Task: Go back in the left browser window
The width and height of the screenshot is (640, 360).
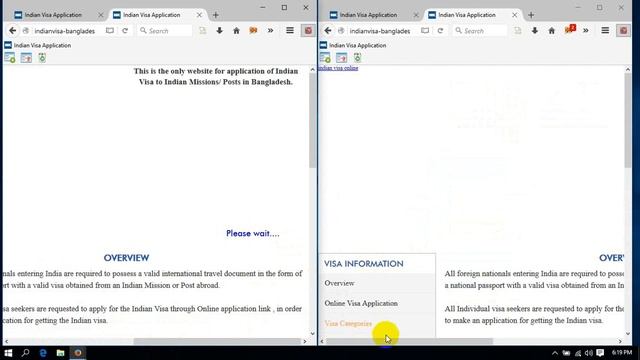Action: tap(13, 31)
